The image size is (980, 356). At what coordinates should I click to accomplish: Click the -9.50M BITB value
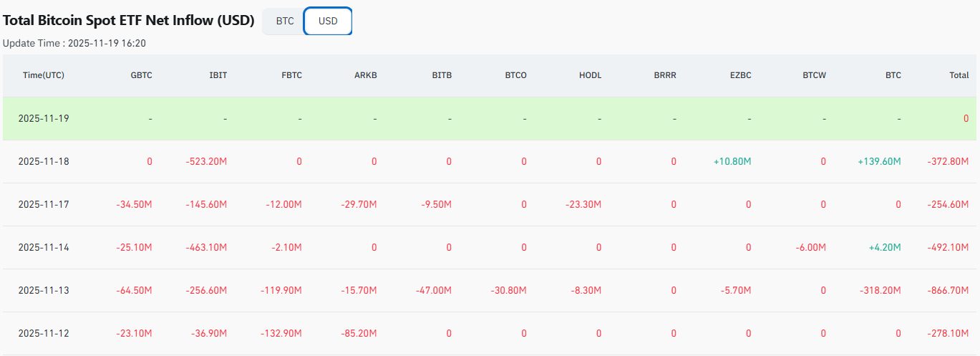pyautogui.click(x=436, y=205)
